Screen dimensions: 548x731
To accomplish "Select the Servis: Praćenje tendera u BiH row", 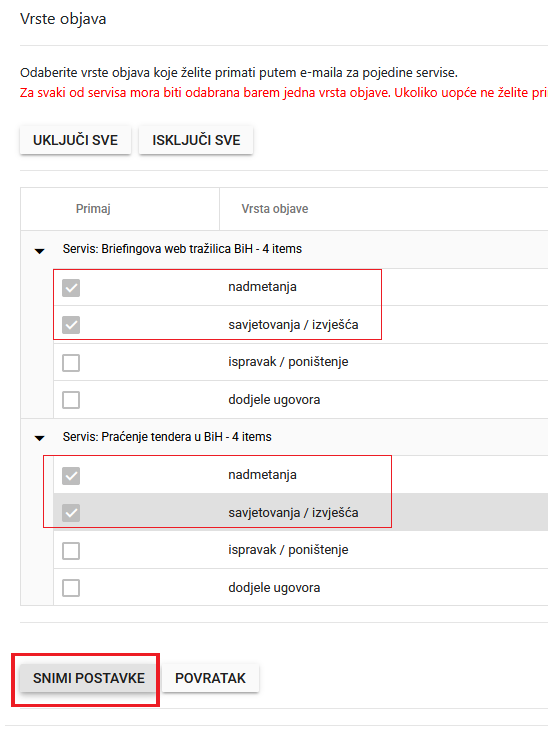I will (284, 437).
